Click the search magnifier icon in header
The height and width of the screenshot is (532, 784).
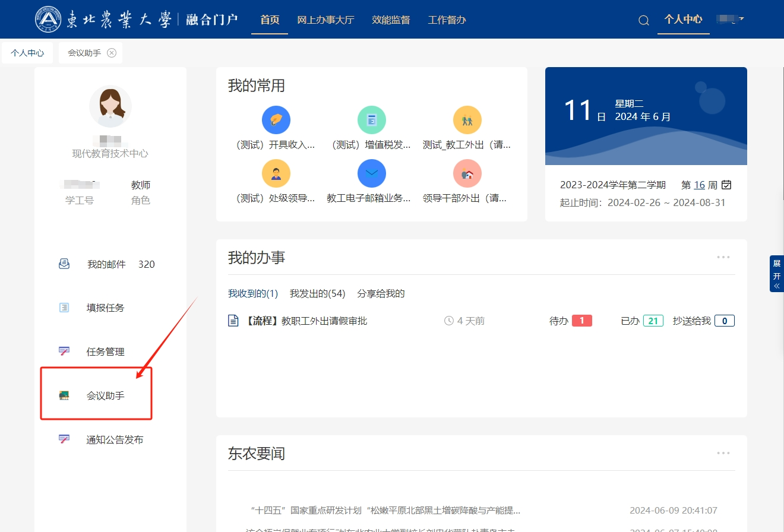point(643,20)
